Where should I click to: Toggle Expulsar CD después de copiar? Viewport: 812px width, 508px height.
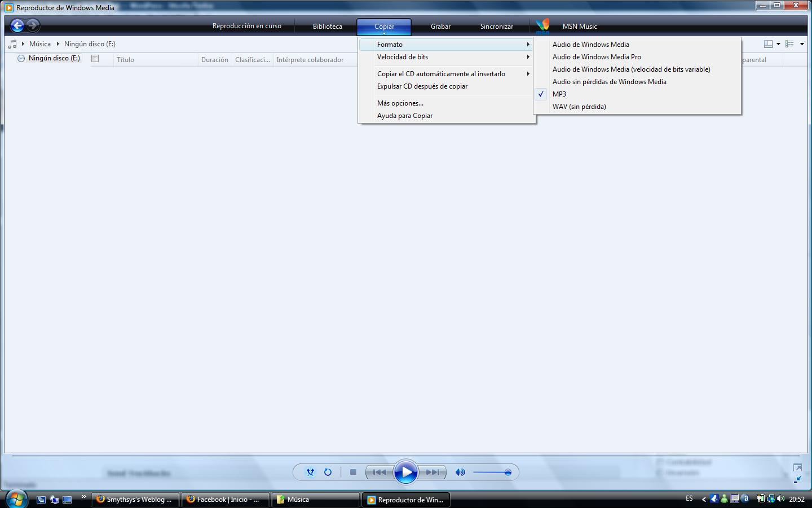pyautogui.click(x=422, y=86)
